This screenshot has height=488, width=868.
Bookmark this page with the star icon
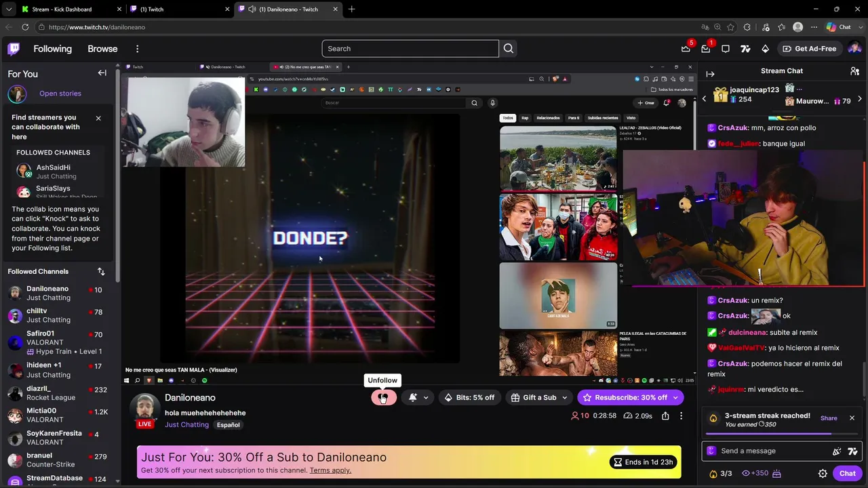click(730, 27)
